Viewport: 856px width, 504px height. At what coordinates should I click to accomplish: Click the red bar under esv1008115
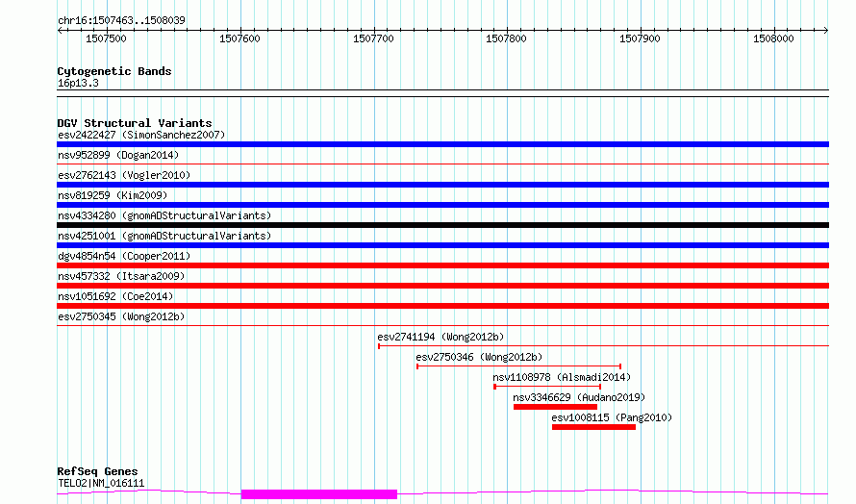pos(594,427)
